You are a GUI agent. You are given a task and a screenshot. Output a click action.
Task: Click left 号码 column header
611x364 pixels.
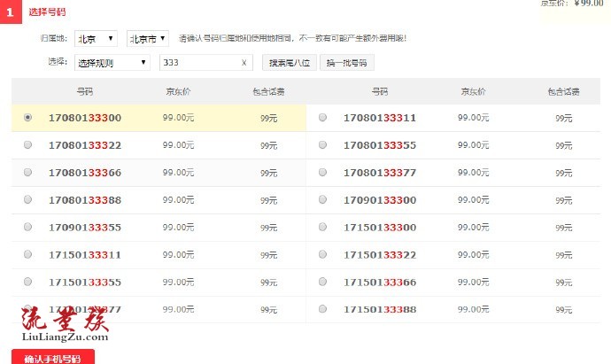pos(84,91)
